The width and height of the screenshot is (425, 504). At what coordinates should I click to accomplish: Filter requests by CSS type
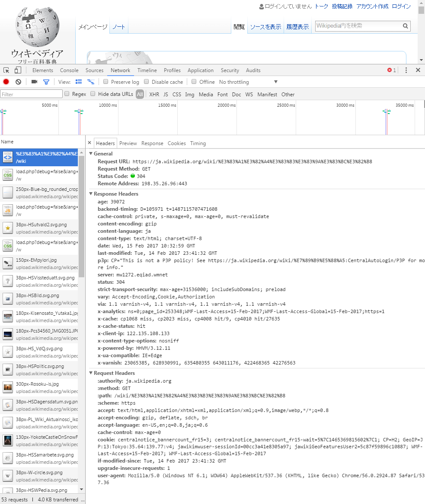[177, 94]
